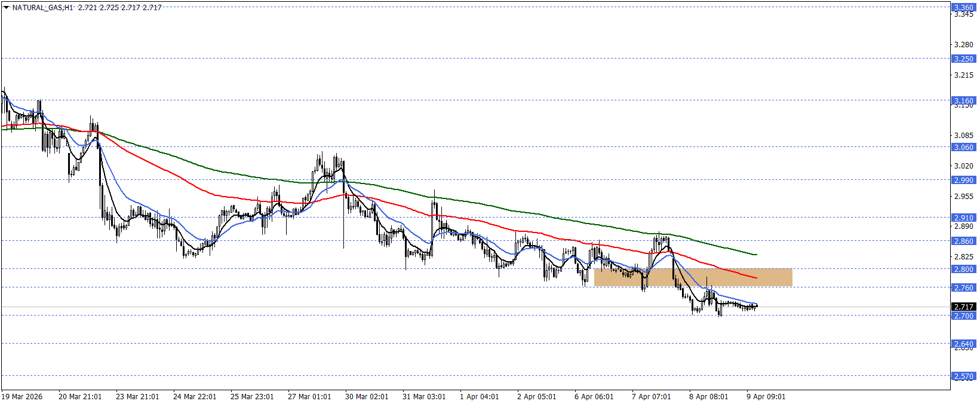
Task: Click the 3.250 price level label
Action: coord(963,59)
